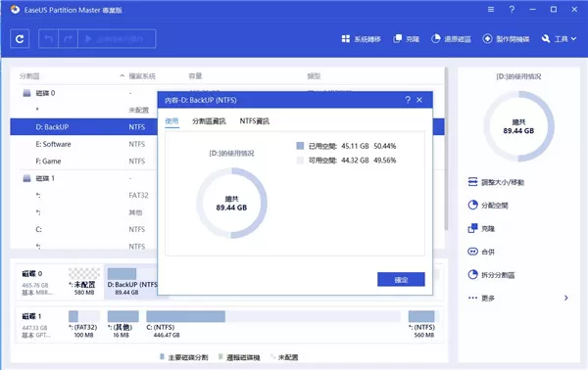Click the usage donut chart in right panel

(x=518, y=126)
